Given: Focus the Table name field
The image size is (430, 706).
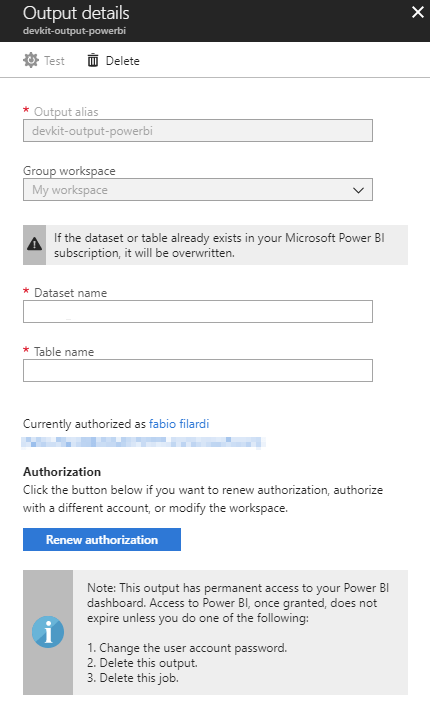Looking at the screenshot, I should pos(198,371).
